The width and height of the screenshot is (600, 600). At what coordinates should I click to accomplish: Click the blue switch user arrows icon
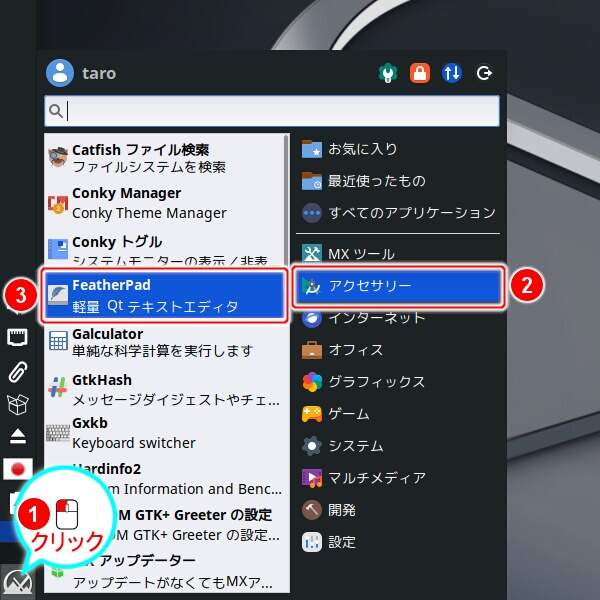coord(452,73)
